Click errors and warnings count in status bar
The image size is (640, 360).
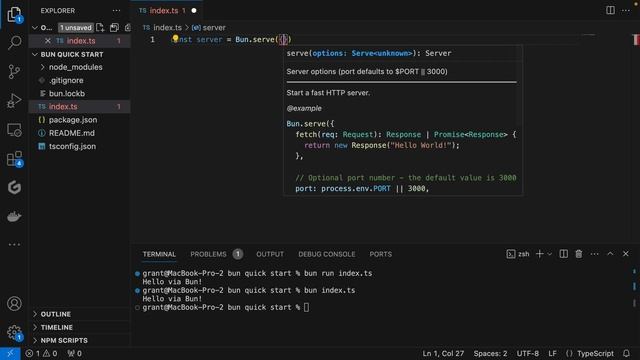(41, 353)
